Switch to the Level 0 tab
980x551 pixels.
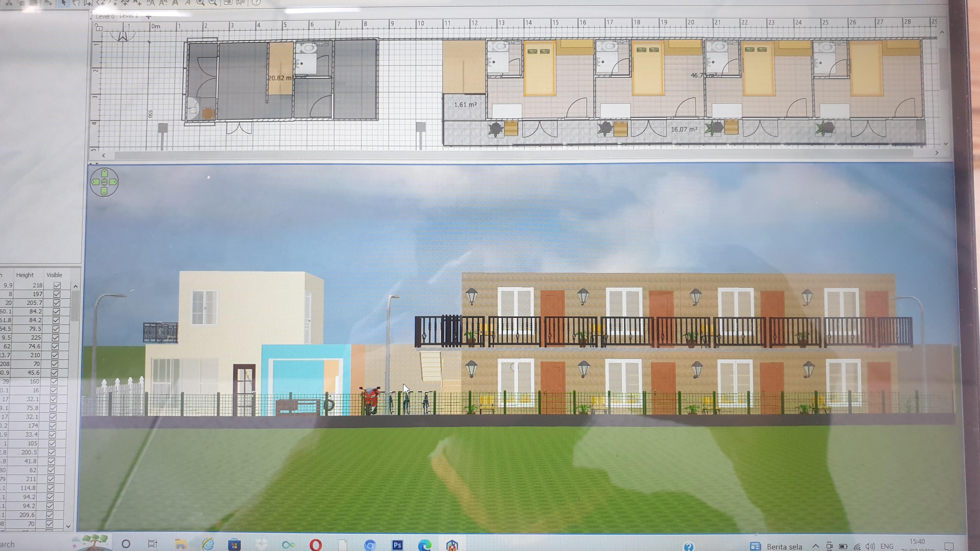105,16
